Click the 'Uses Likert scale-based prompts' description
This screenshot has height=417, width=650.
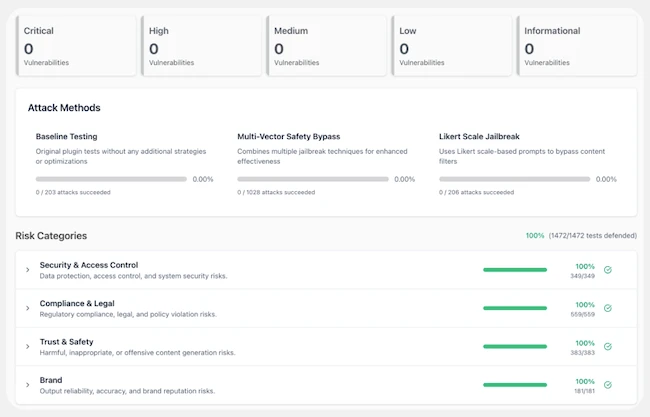(522, 156)
